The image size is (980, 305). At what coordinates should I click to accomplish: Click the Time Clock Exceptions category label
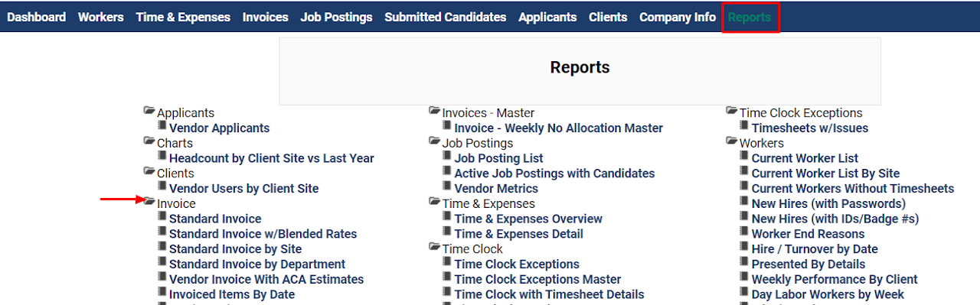point(801,113)
